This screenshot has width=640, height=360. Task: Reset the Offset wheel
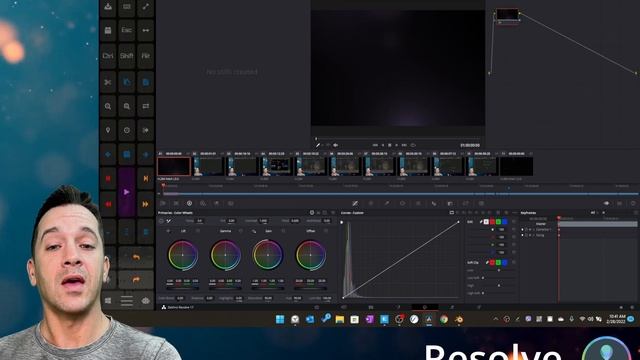326,231
